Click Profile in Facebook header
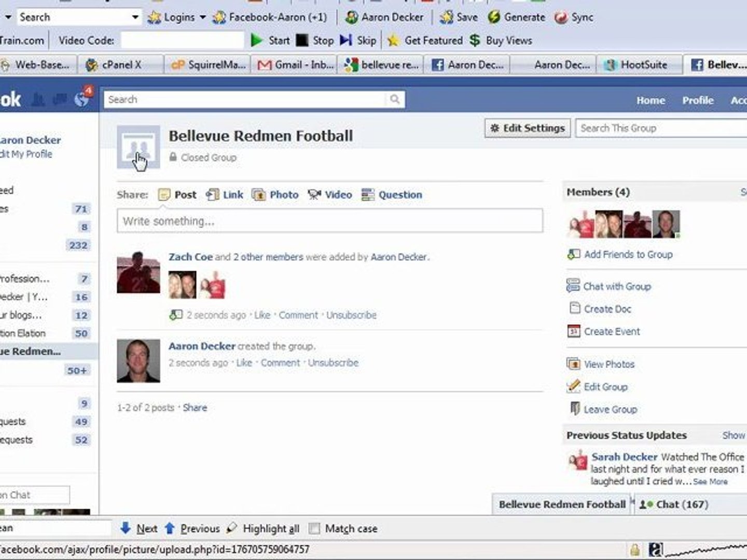Viewport: 747px width, 560px height. (x=698, y=100)
